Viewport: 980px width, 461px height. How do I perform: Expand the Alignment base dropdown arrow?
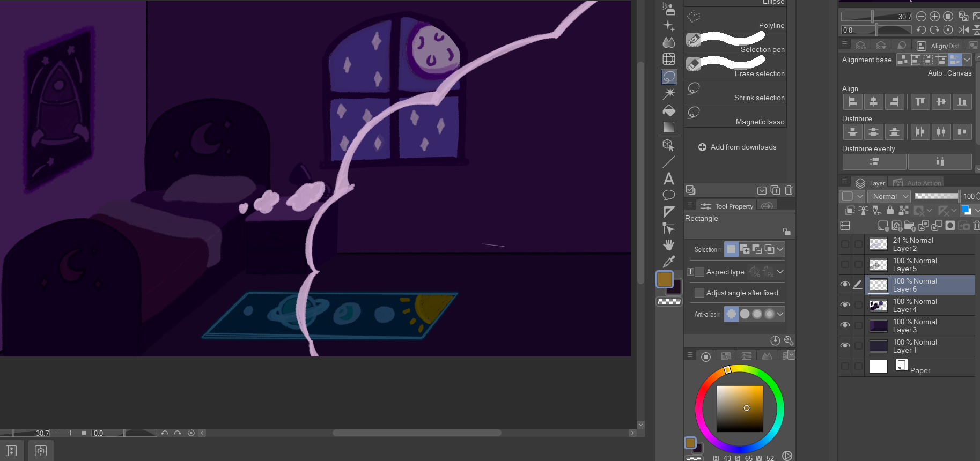point(967,60)
